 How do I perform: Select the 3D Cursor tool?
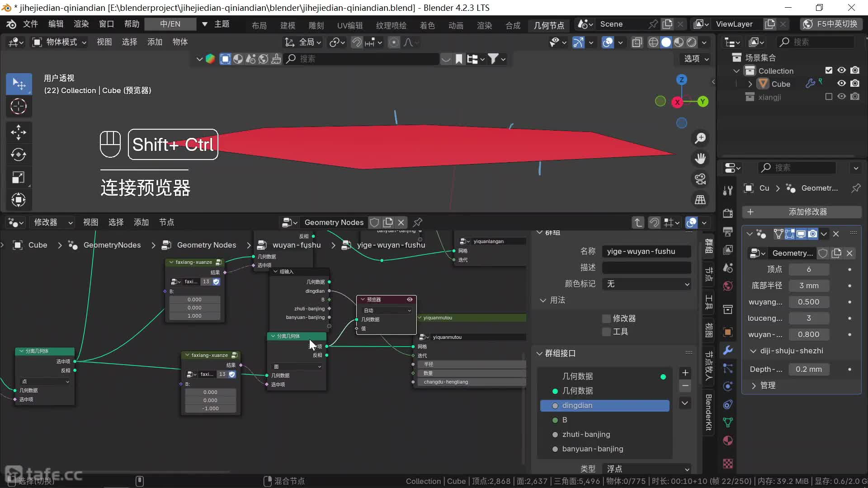(x=19, y=107)
